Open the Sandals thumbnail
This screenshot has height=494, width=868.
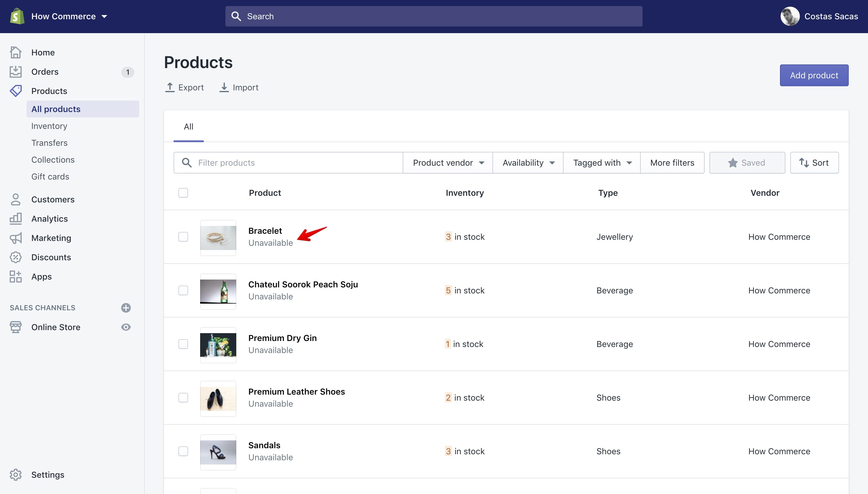pos(218,452)
